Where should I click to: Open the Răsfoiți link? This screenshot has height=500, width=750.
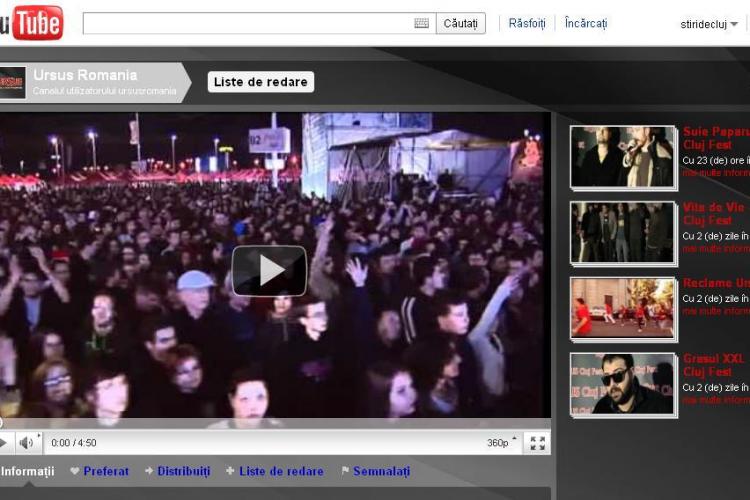point(527,23)
